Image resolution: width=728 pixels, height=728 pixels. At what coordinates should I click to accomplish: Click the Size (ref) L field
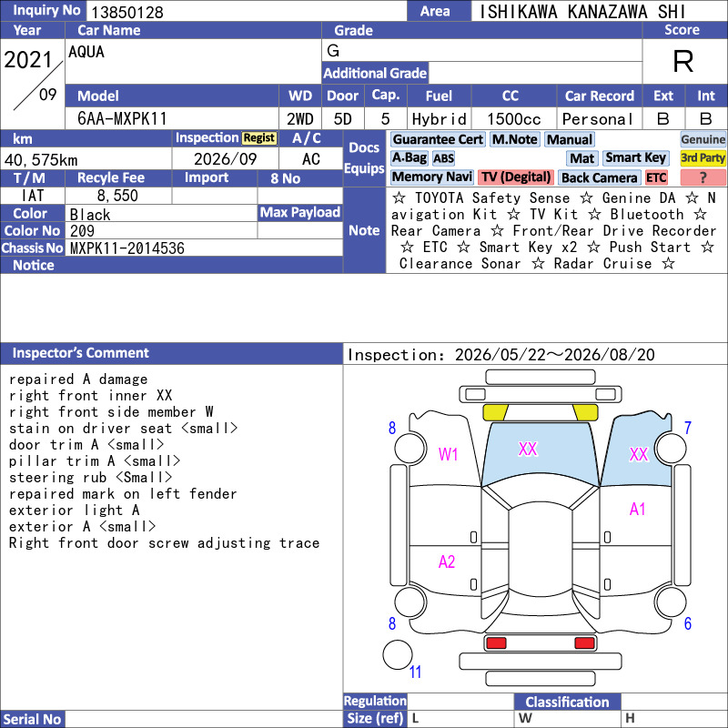click(461, 719)
